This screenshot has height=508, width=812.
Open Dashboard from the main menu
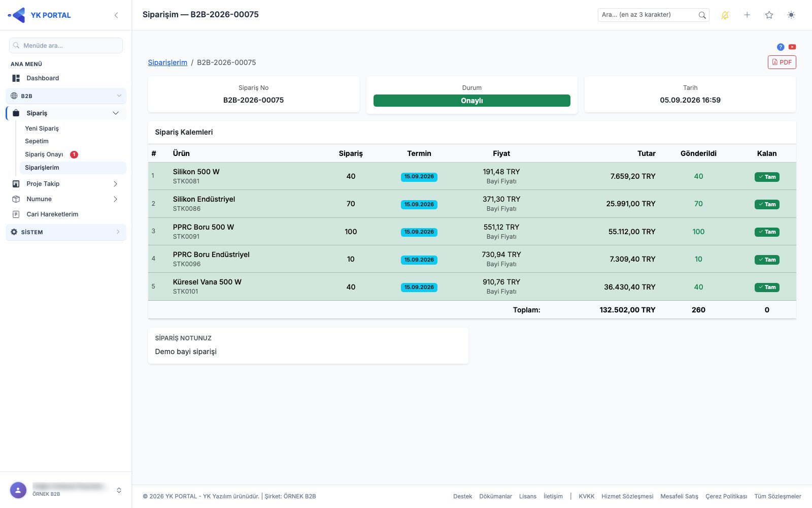[66, 78]
